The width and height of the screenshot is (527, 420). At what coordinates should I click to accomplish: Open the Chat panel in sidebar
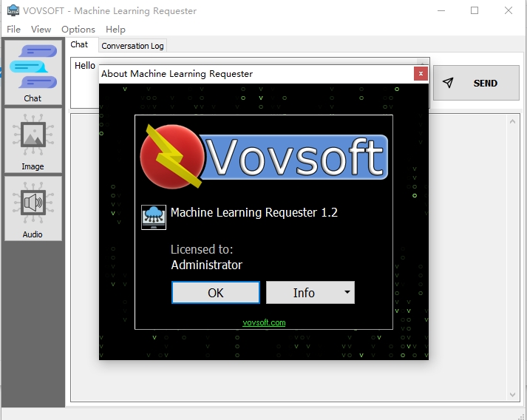[x=33, y=72]
